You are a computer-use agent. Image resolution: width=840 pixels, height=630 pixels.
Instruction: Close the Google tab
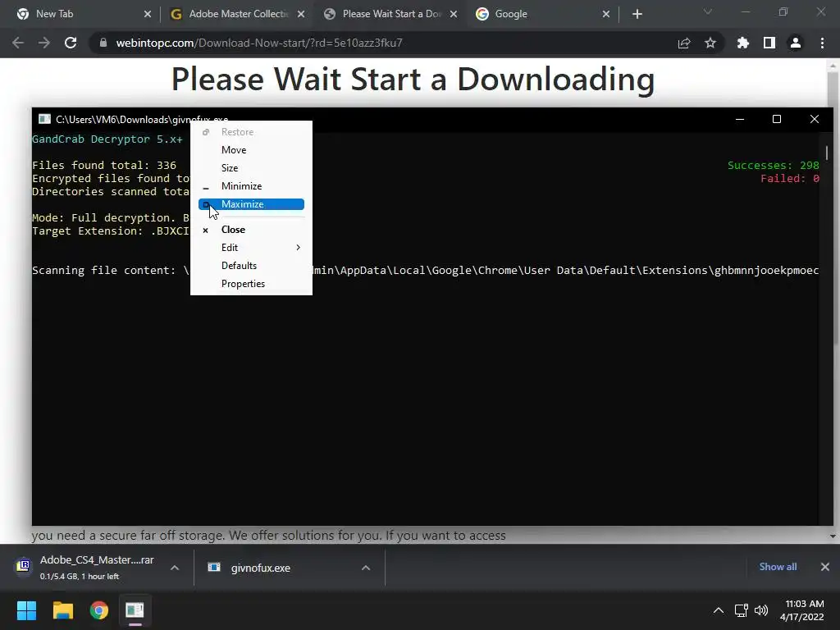(606, 14)
